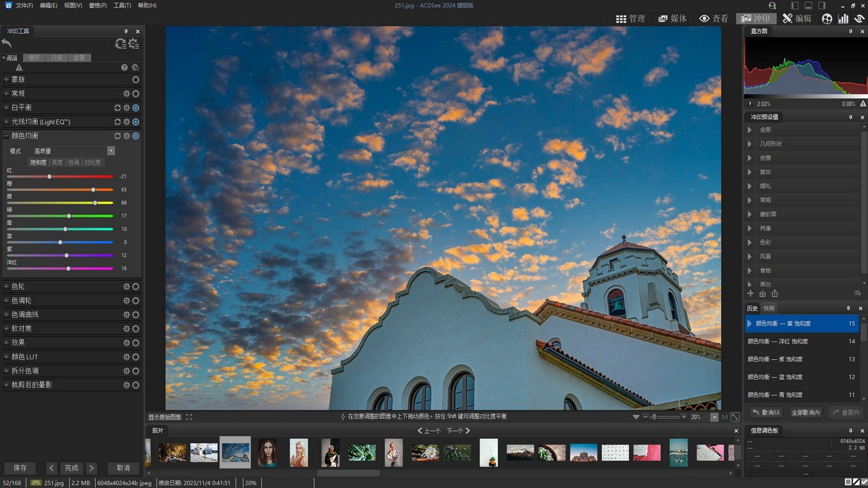Expand the 创意 preset category

749,158
